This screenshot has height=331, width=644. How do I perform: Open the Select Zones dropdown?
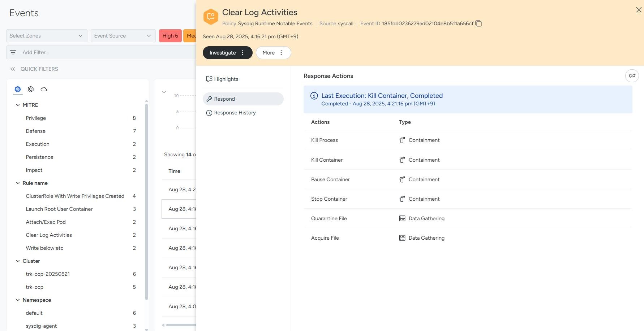coord(47,36)
